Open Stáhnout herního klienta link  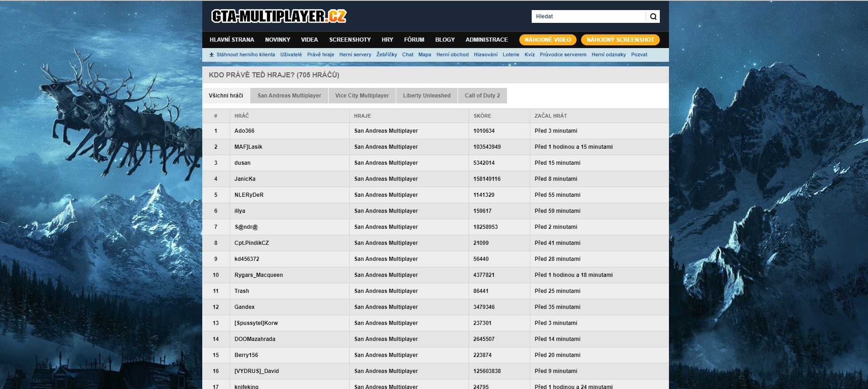246,54
